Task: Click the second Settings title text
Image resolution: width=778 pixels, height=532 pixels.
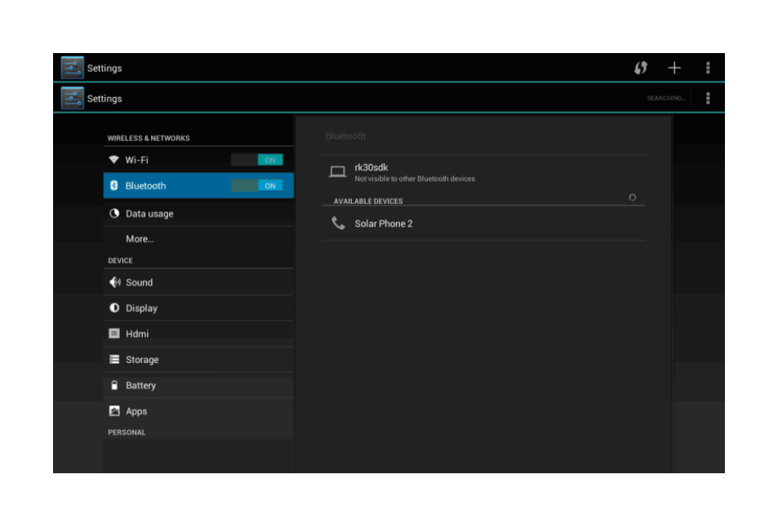Action: coord(104,99)
